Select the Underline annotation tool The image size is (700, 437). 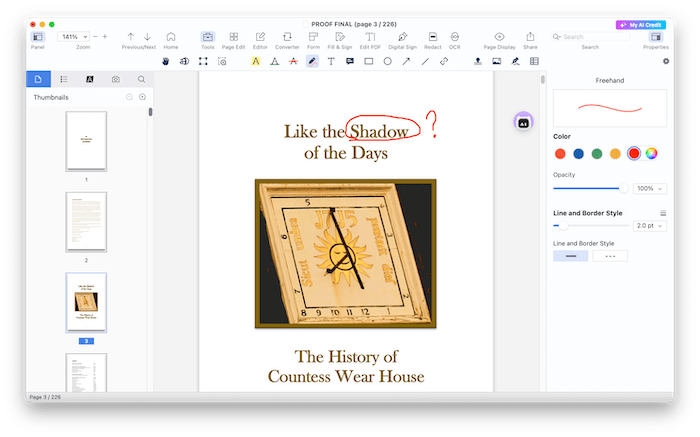275,61
